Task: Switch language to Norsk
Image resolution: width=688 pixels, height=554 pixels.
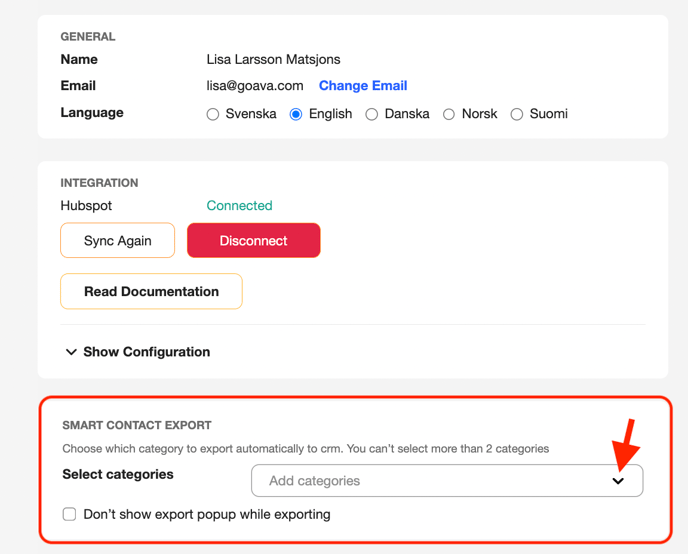Action: [x=448, y=114]
